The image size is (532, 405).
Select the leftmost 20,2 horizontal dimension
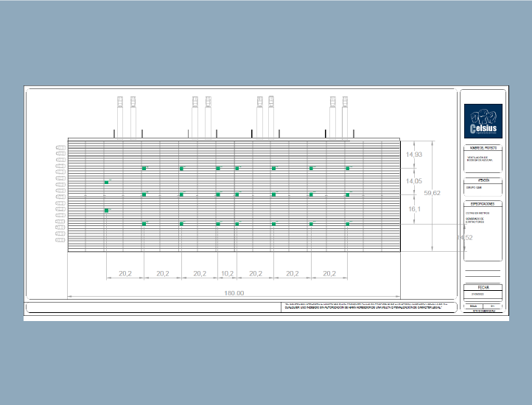[x=125, y=273]
